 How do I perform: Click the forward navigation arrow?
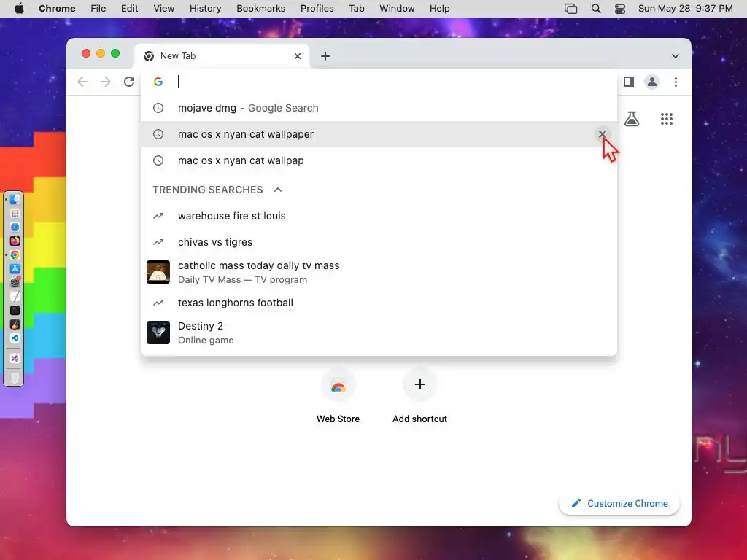point(105,82)
